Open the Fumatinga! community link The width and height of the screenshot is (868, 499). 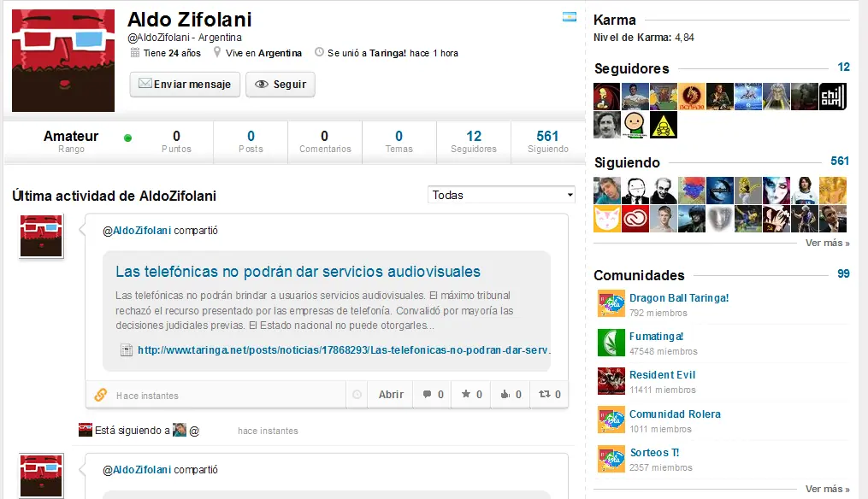tap(656, 337)
